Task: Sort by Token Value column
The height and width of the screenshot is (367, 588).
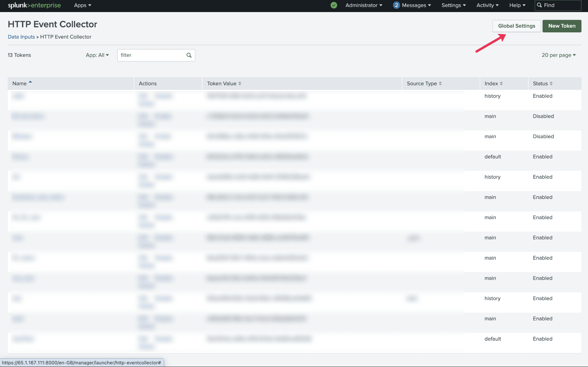Action: 224,83
